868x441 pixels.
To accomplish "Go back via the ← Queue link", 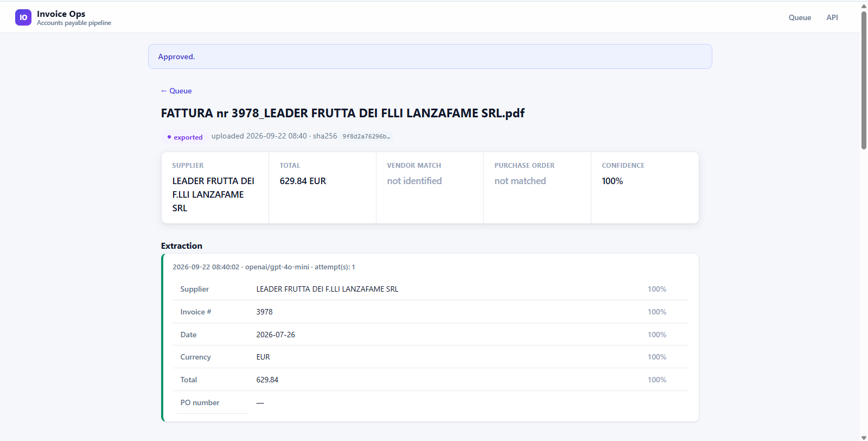I will (x=176, y=91).
